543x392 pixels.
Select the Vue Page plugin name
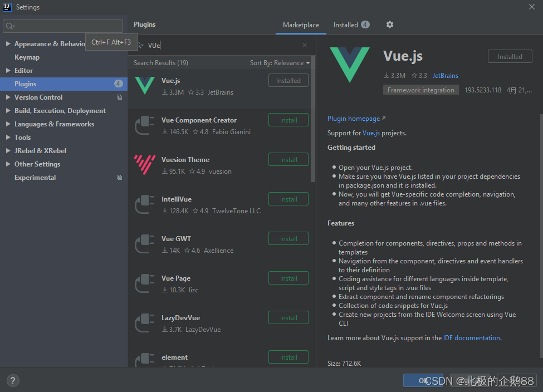tap(176, 278)
